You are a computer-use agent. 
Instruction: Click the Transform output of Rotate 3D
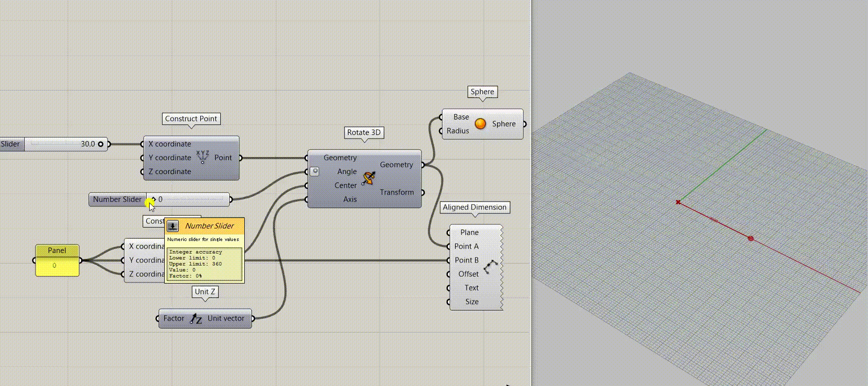click(x=397, y=192)
